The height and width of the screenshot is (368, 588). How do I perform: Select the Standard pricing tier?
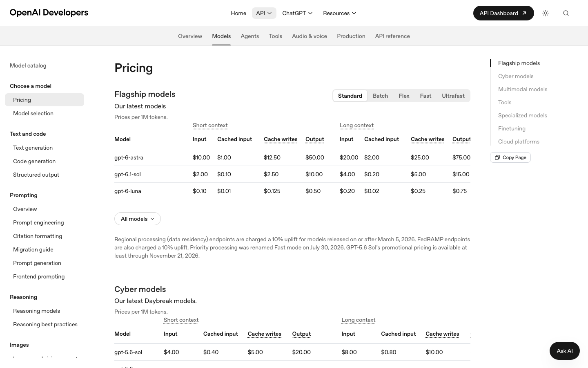coord(350,96)
